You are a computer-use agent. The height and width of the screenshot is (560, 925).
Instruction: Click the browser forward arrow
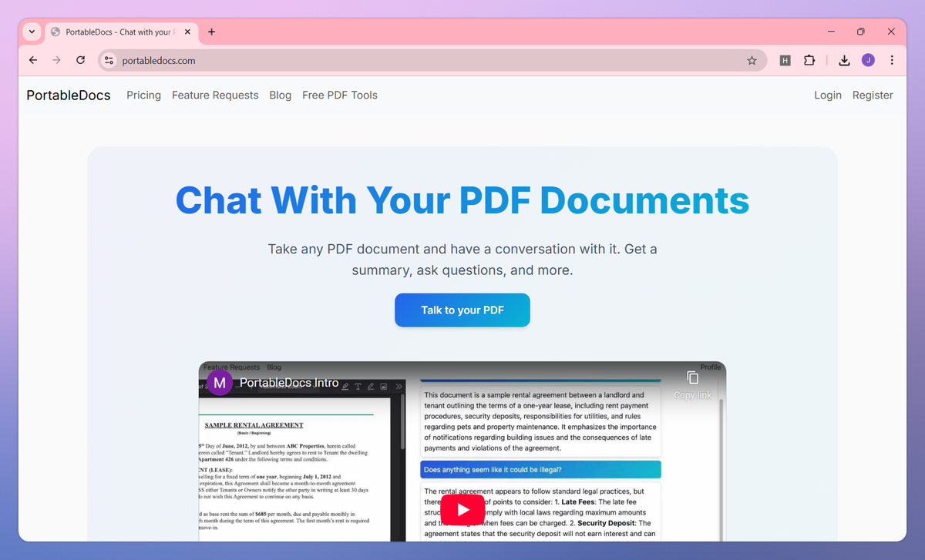(x=56, y=60)
